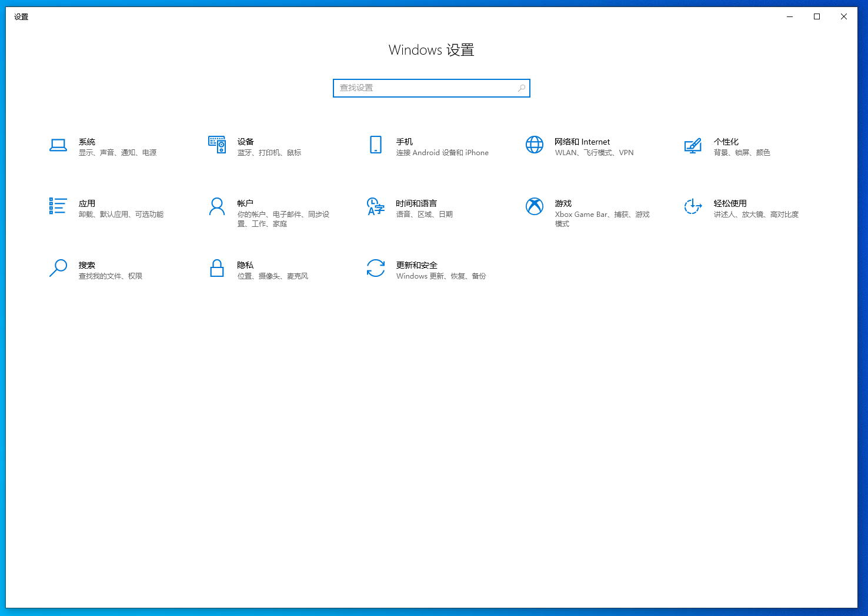Open the 应用 list icon
This screenshot has width=868, height=616.
tap(58, 206)
